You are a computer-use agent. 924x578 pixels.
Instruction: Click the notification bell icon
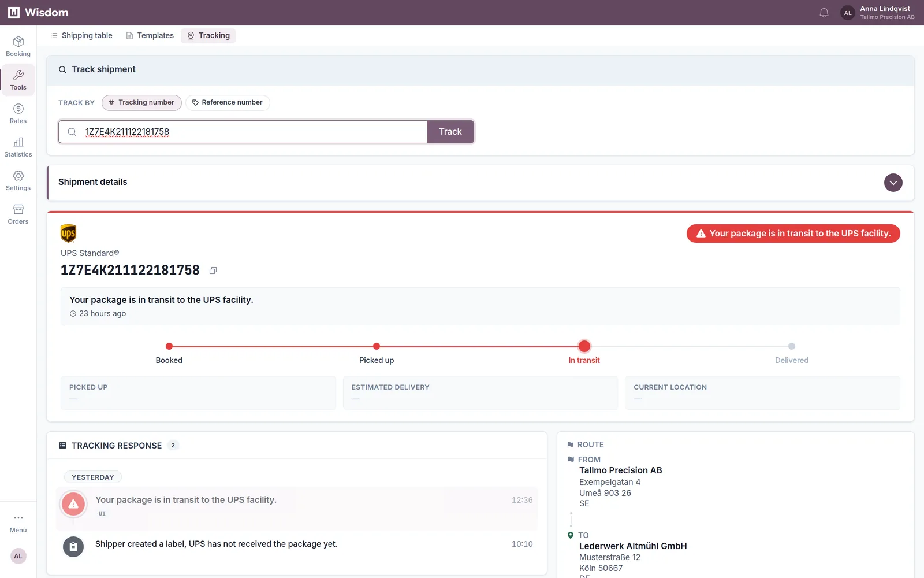click(x=824, y=13)
